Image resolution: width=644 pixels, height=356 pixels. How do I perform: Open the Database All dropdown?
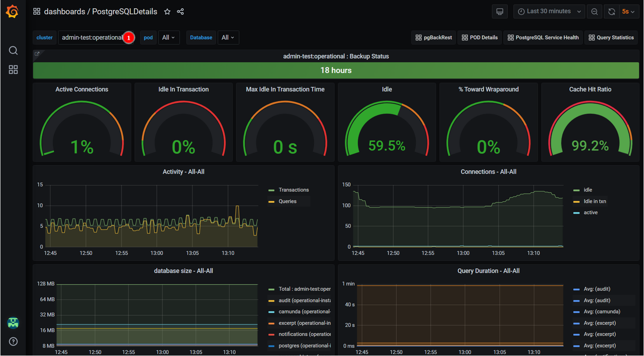pyautogui.click(x=228, y=37)
